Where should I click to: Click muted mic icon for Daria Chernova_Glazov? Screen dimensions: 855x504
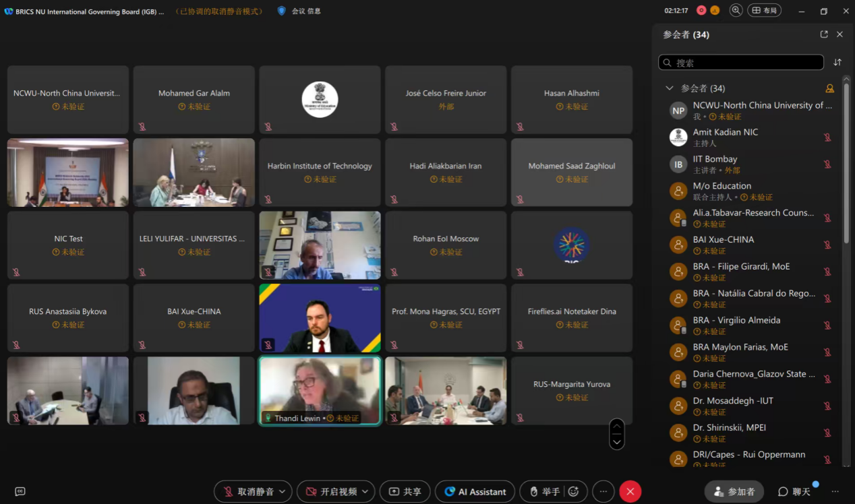click(x=827, y=379)
